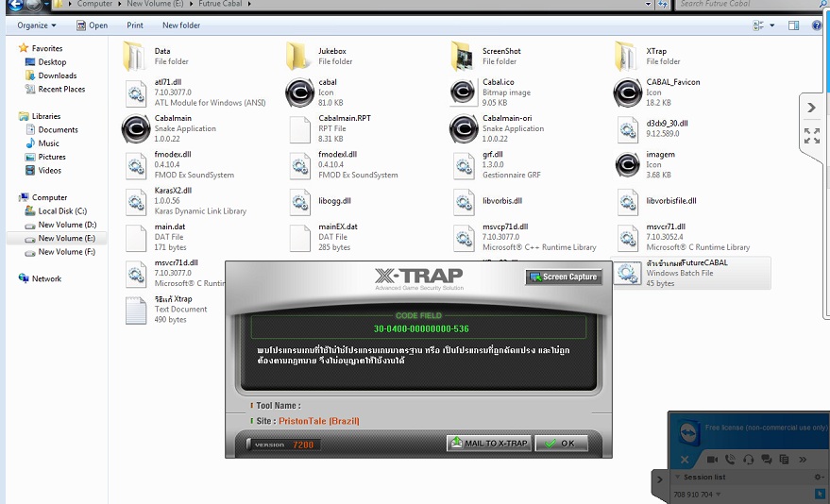
Task: Select the Xtrap Text Document icon
Action: tap(136, 311)
